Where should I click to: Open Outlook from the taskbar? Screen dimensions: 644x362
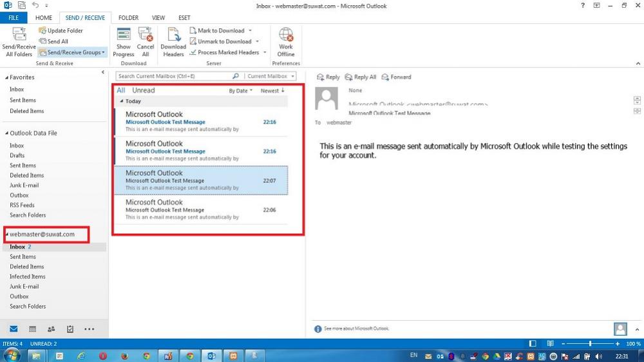coord(211,356)
